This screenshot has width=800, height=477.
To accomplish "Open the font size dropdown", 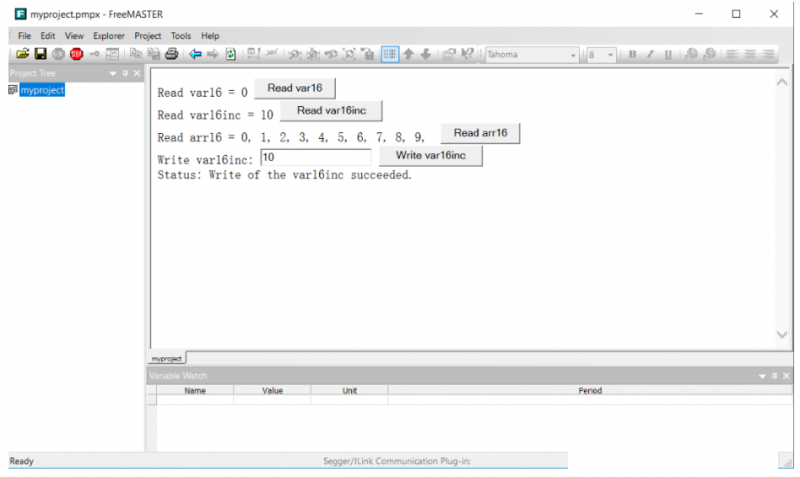I will click(611, 55).
